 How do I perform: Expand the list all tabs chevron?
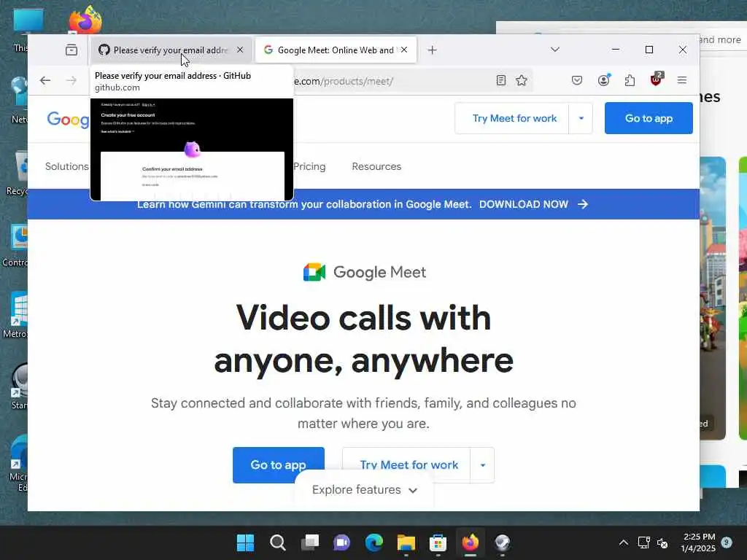pos(555,50)
